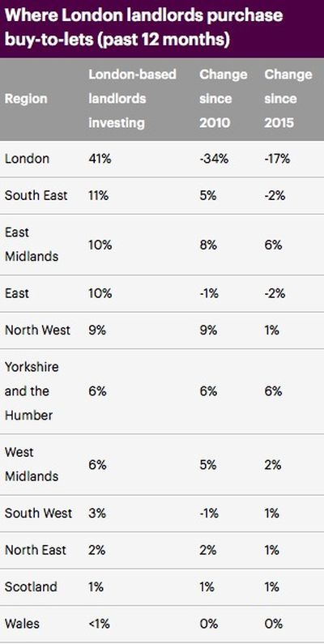
Task: Click London's 41% investing value
Action: [x=100, y=159]
